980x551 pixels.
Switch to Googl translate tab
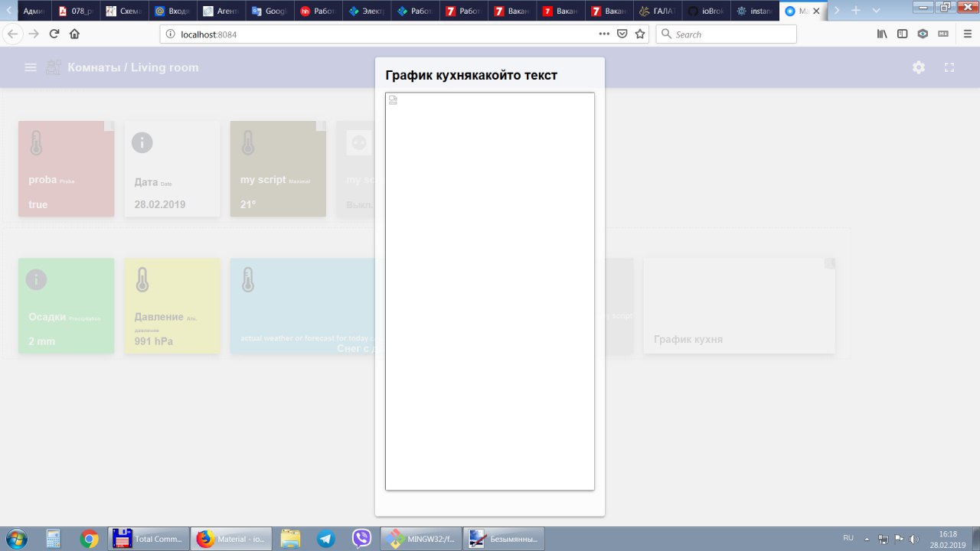(x=269, y=11)
